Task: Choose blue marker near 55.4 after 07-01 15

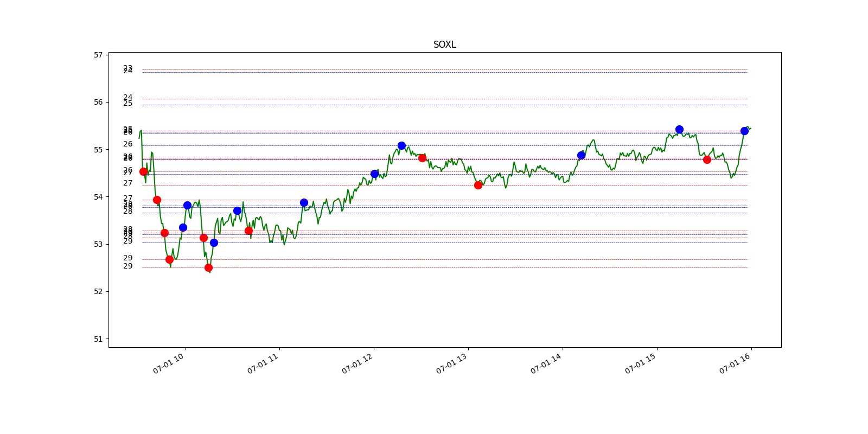Action: [679, 129]
